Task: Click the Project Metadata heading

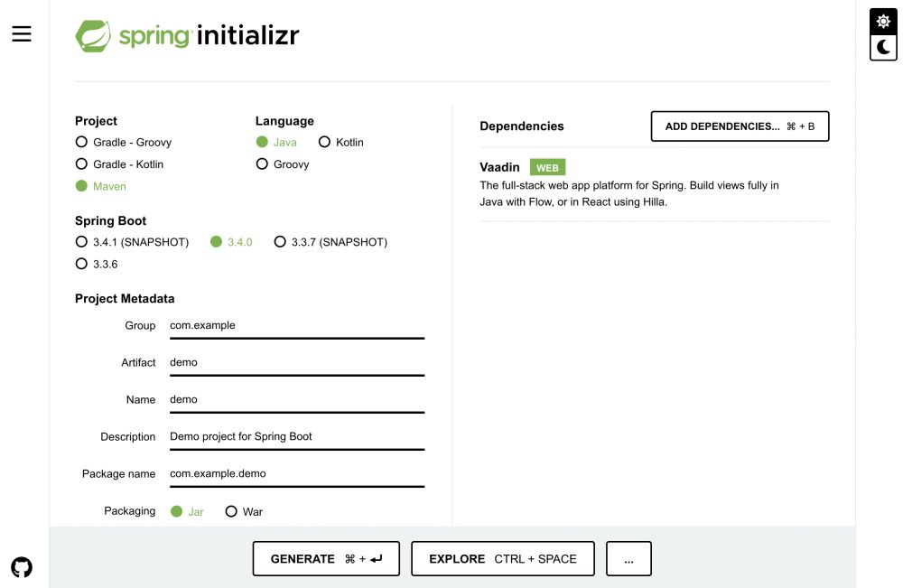Action: pyautogui.click(x=125, y=298)
